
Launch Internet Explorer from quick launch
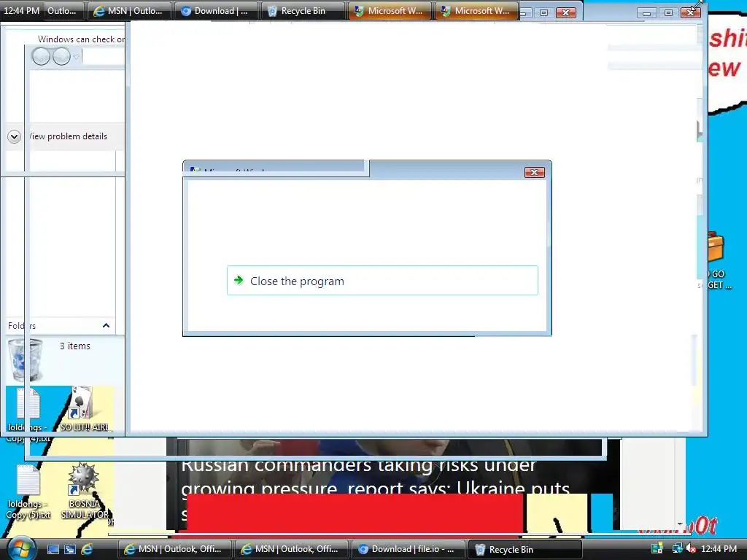pyautogui.click(x=86, y=549)
